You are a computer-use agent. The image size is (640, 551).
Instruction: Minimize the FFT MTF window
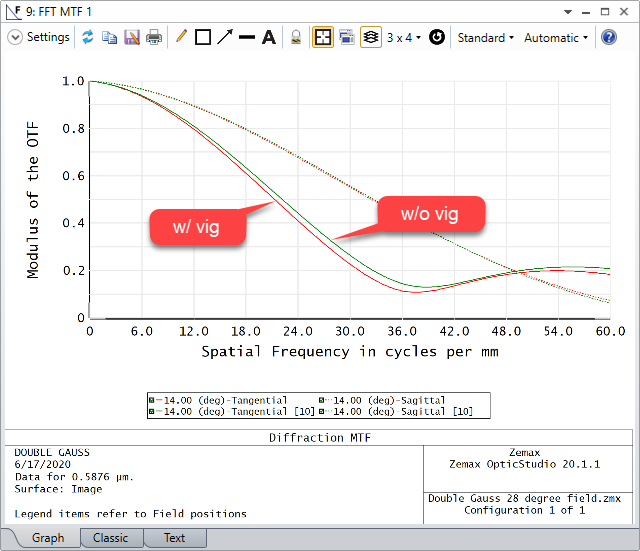(x=586, y=12)
